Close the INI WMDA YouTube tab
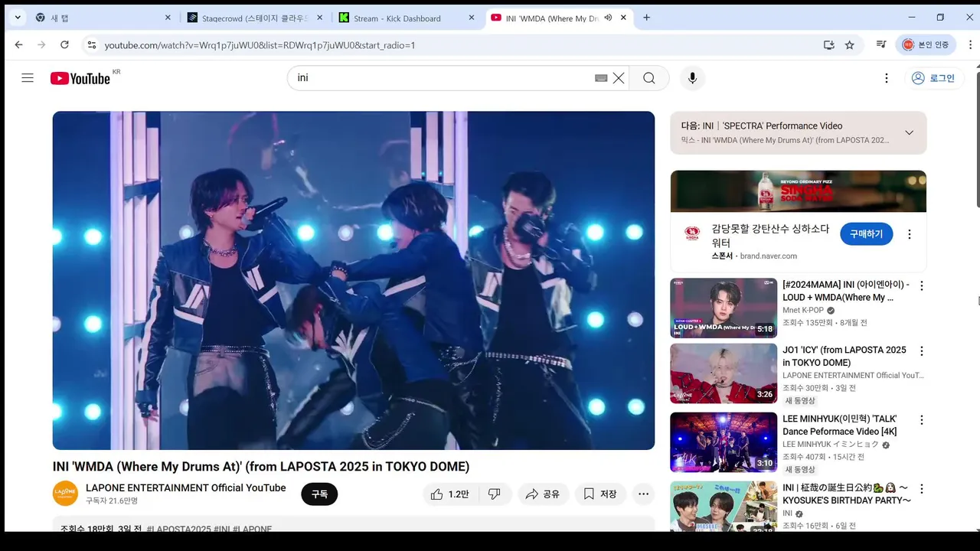Screen dimensions: 980x551 (623, 18)
